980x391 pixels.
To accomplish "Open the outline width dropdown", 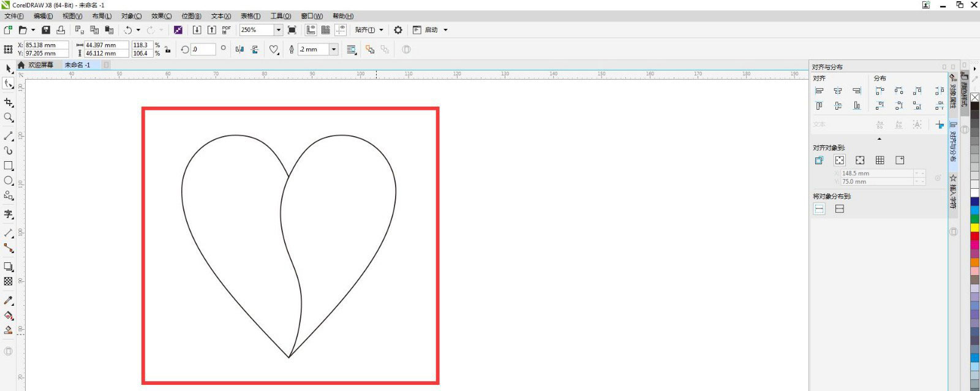I will pos(334,50).
